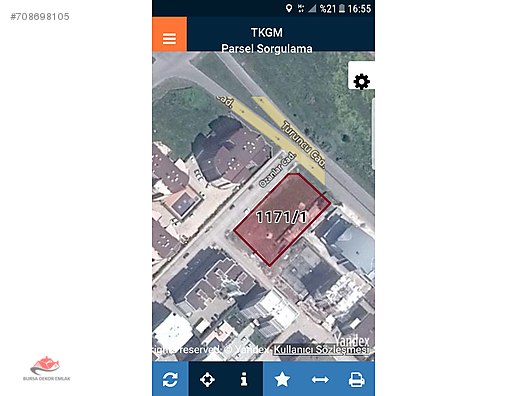Click the Bursa Dekor Emlak logo
The image size is (528, 396).
(46, 368)
